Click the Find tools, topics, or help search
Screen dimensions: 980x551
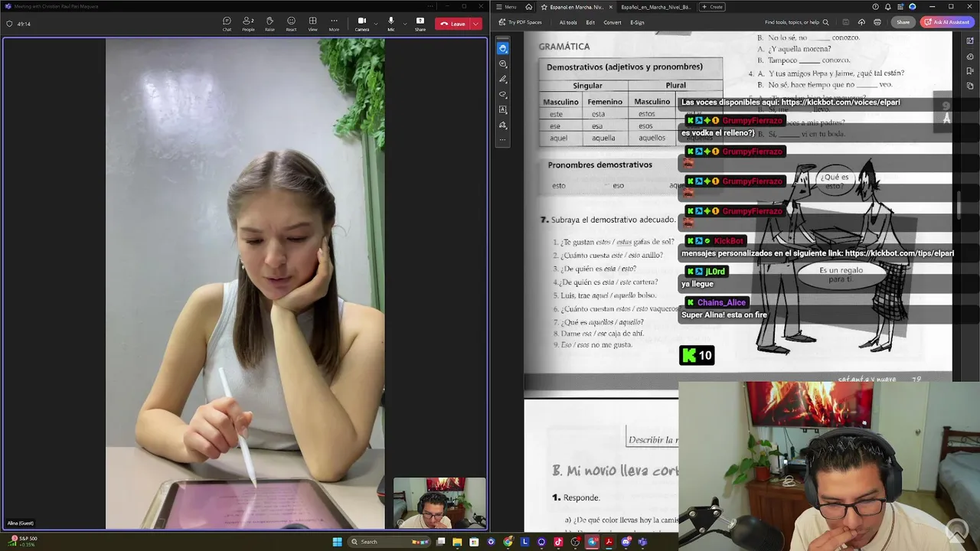point(796,22)
